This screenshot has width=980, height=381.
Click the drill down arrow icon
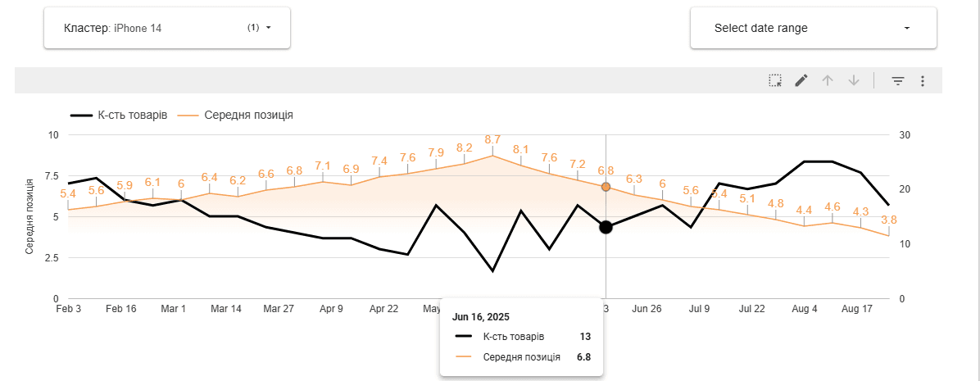[854, 80]
